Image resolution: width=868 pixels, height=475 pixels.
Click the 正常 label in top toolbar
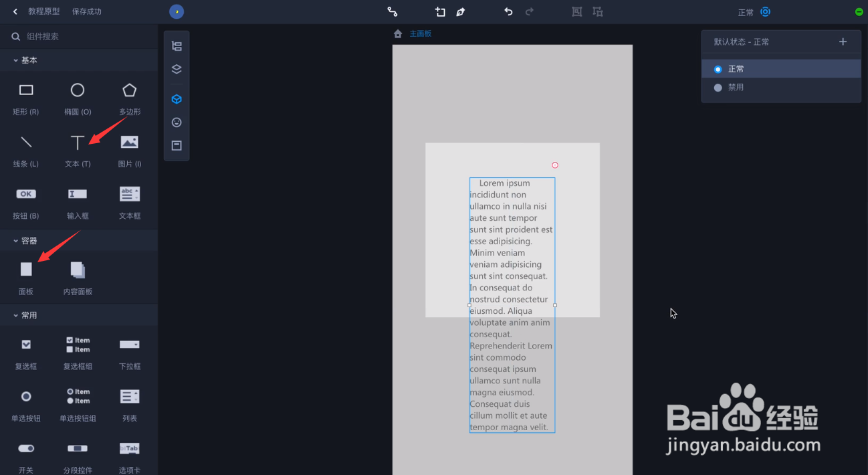point(746,13)
